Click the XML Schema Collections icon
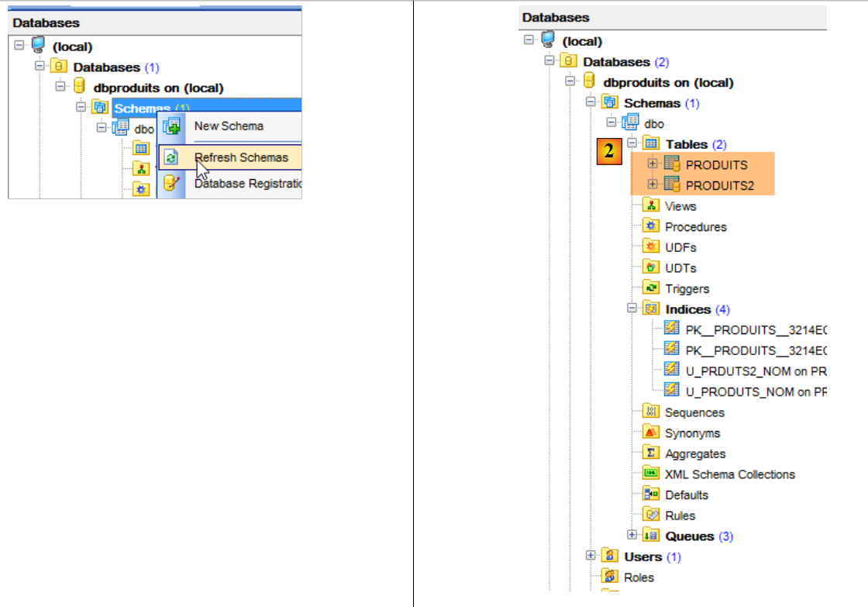This screenshot has width=868, height=607. pos(651,474)
